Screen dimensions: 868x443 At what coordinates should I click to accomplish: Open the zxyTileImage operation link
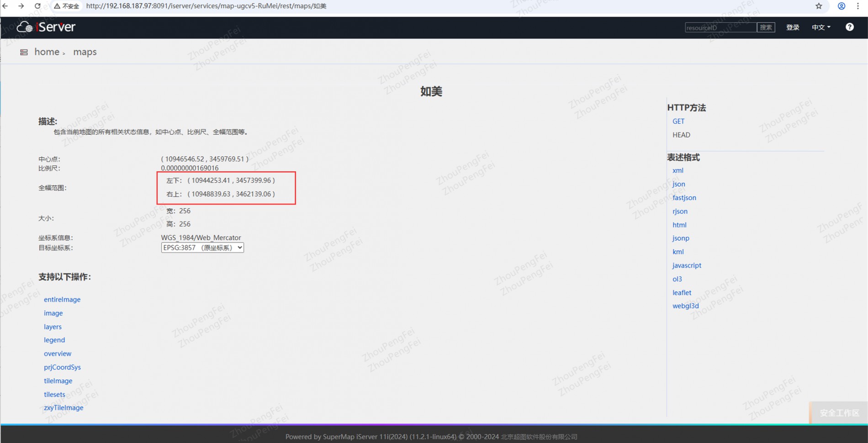[x=64, y=408]
